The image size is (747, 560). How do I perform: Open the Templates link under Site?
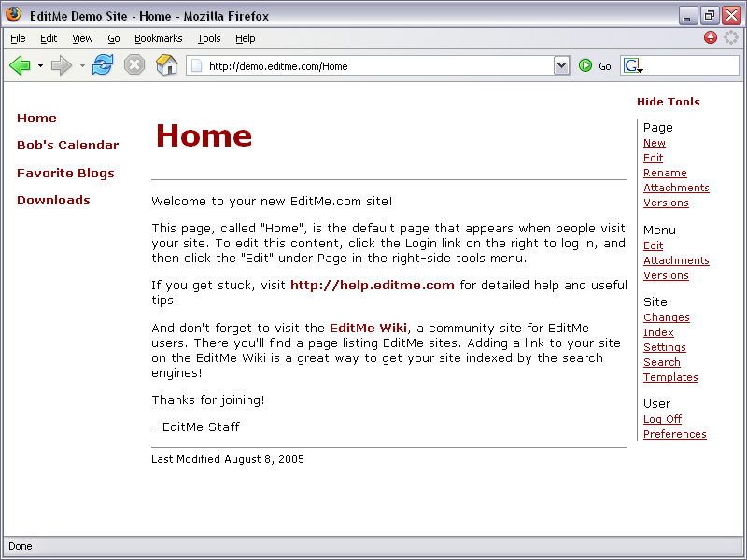pos(670,377)
